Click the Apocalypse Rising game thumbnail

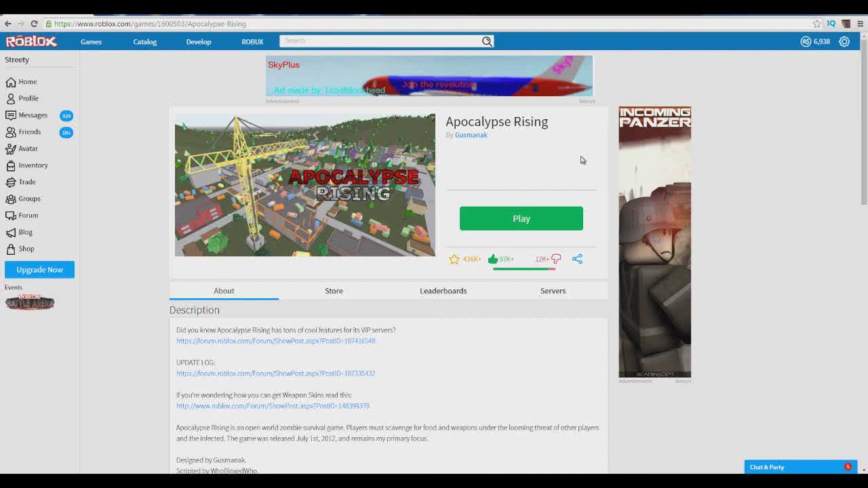pyautogui.click(x=305, y=185)
